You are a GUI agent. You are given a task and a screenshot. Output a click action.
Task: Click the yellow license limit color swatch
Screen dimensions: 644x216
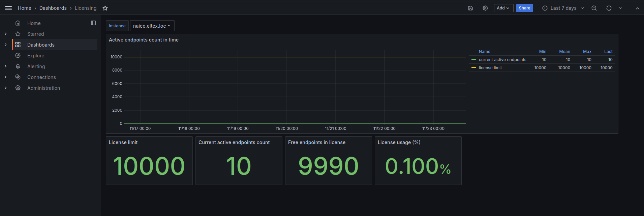pos(474,68)
